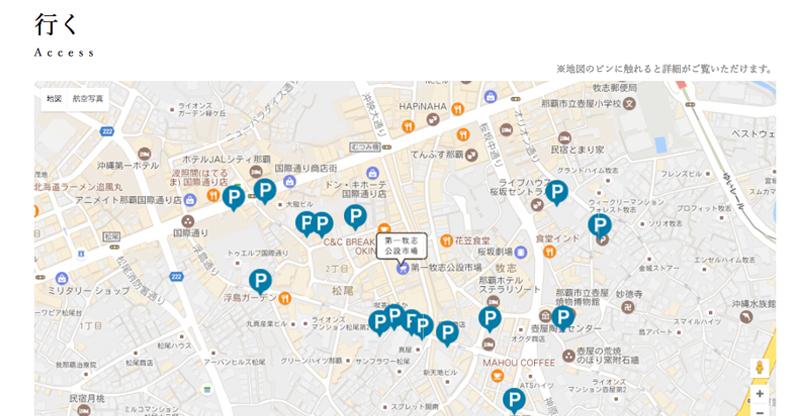Click the 桜坂劇場 theater icon
The image size is (790, 416).
(520, 252)
